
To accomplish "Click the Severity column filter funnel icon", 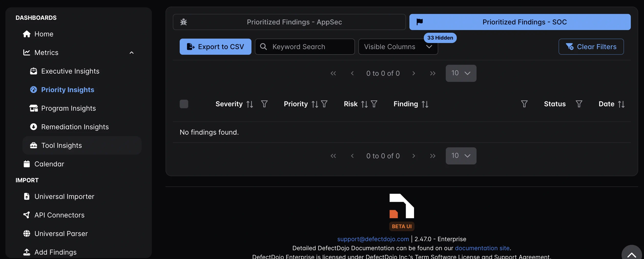I will click(264, 104).
